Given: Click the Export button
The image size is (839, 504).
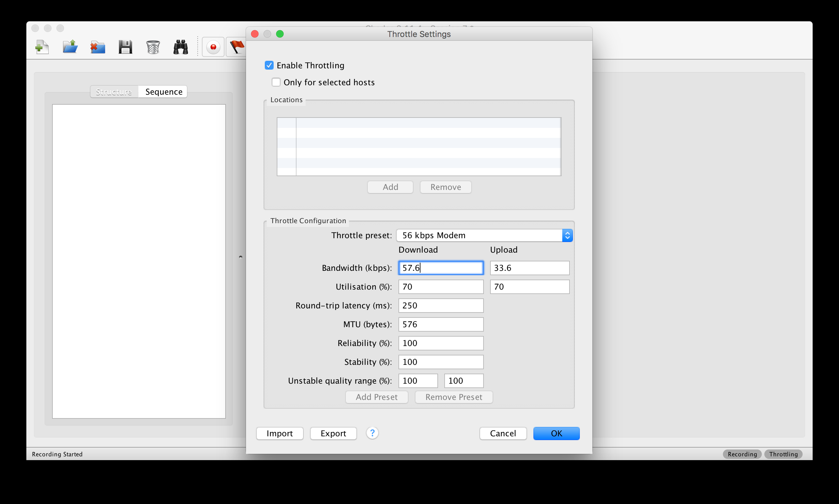Looking at the screenshot, I should [333, 433].
